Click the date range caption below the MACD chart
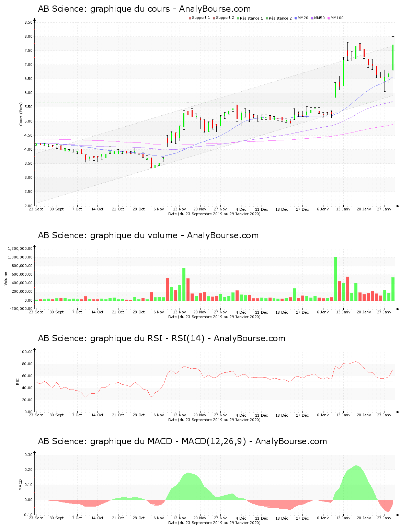The image size is (412, 532). click(x=214, y=523)
